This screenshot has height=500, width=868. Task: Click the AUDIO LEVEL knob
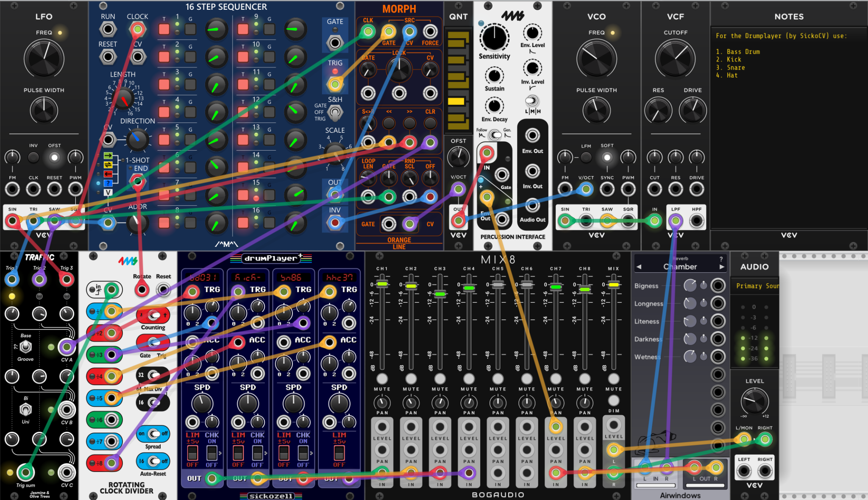click(x=754, y=401)
